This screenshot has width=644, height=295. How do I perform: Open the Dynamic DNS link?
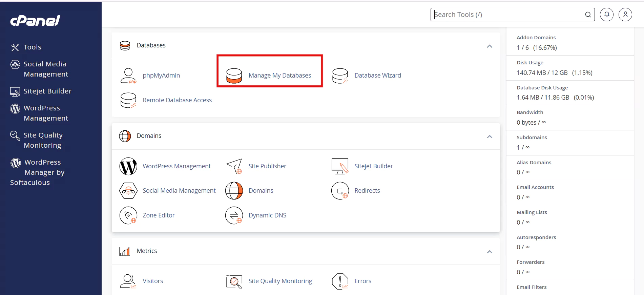click(x=267, y=215)
